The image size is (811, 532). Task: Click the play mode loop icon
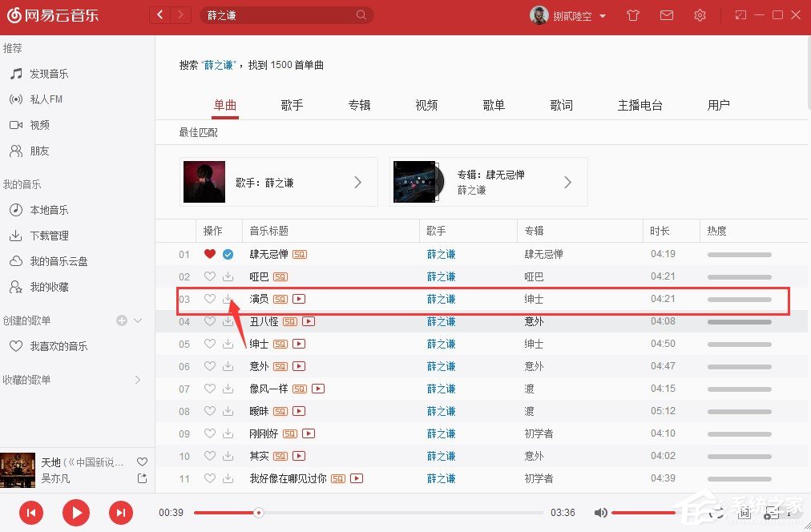(x=716, y=513)
